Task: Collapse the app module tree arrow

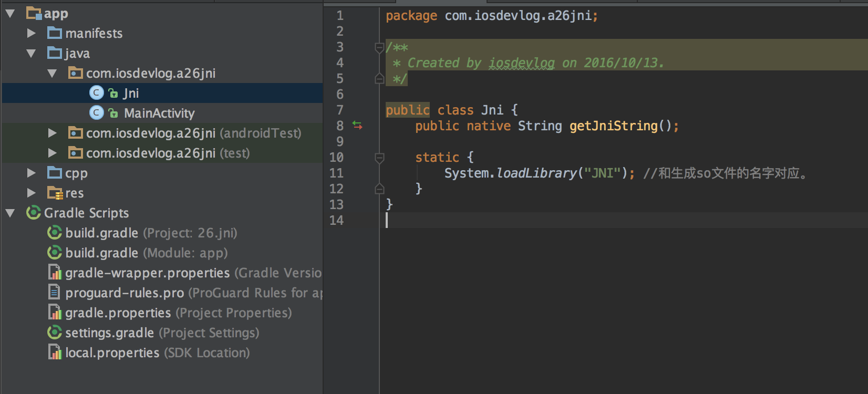Action: pos(10,14)
